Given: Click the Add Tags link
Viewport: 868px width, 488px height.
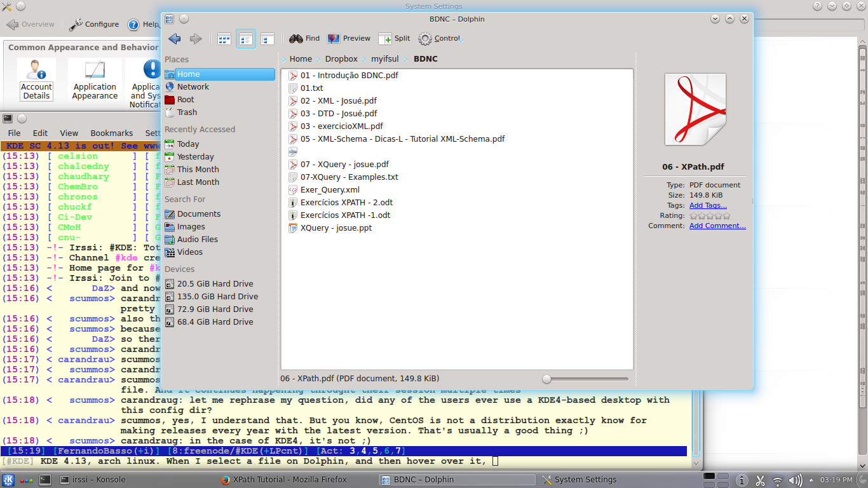Looking at the screenshot, I should click(708, 206).
